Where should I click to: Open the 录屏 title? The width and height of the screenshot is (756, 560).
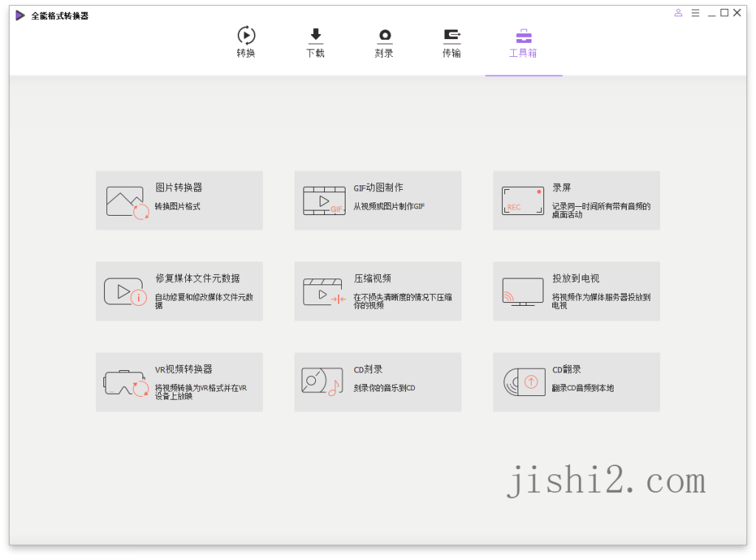[x=562, y=188]
